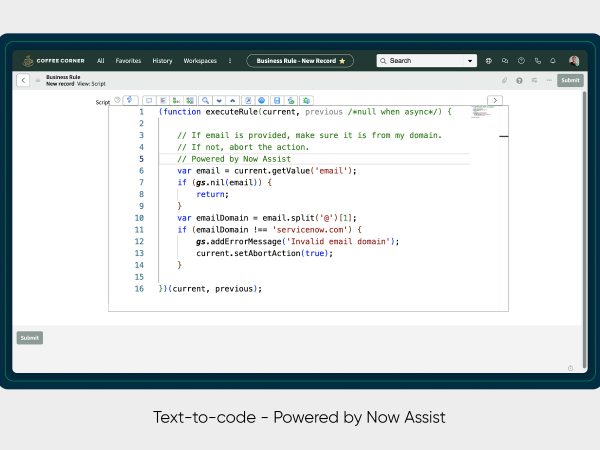Open the Favorites menu
Screen dimensions: 600x450
(x=128, y=60)
